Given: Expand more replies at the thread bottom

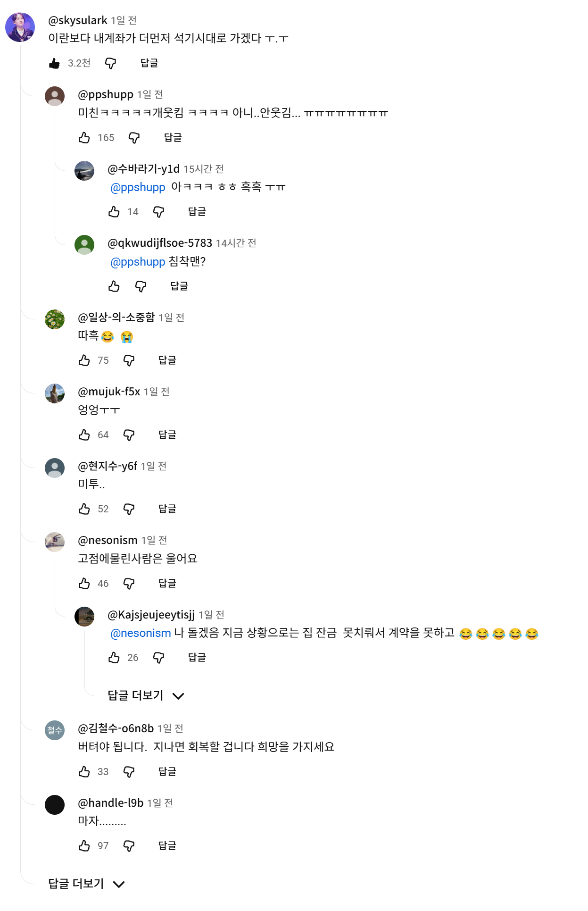Looking at the screenshot, I should (86, 884).
